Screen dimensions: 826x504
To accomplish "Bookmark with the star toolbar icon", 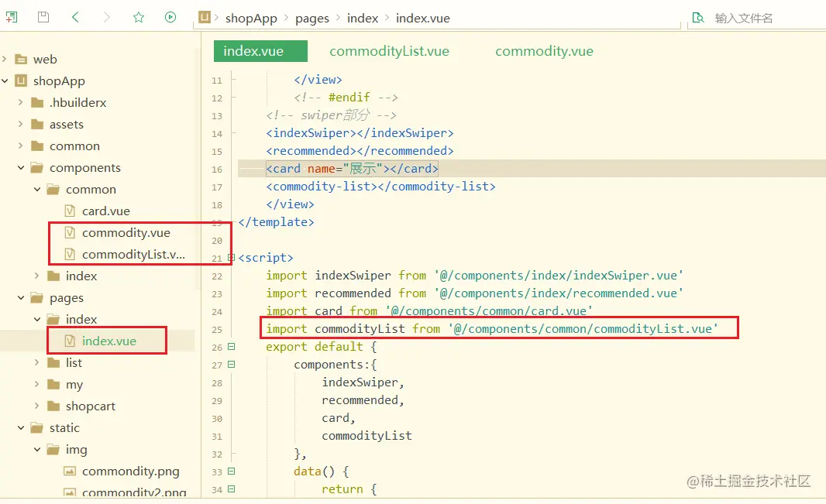I will pos(139,17).
